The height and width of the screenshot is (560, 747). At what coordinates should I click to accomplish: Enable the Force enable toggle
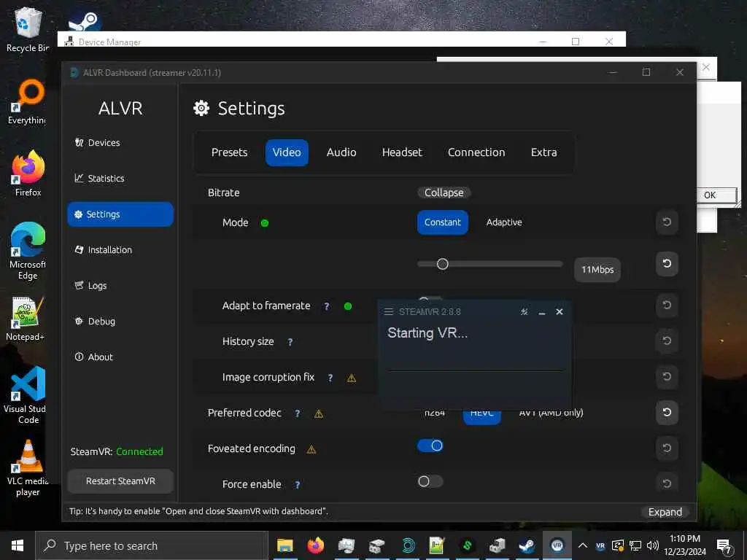pos(430,481)
